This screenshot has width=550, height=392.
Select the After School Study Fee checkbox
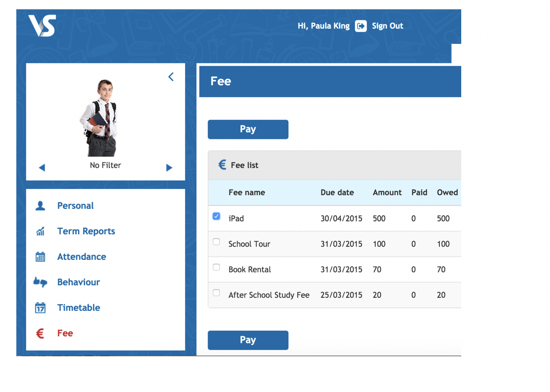pos(216,292)
